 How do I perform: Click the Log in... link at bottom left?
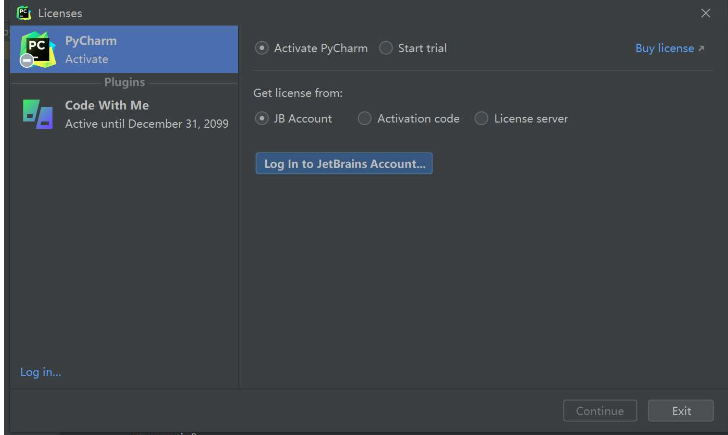pyautogui.click(x=41, y=372)
